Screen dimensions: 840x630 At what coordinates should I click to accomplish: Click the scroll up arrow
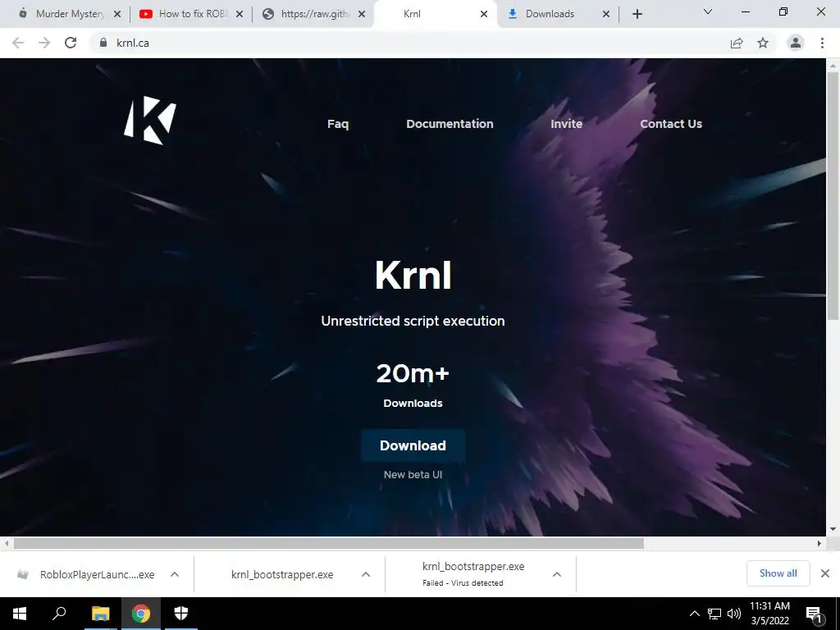(x=833, y=66)
